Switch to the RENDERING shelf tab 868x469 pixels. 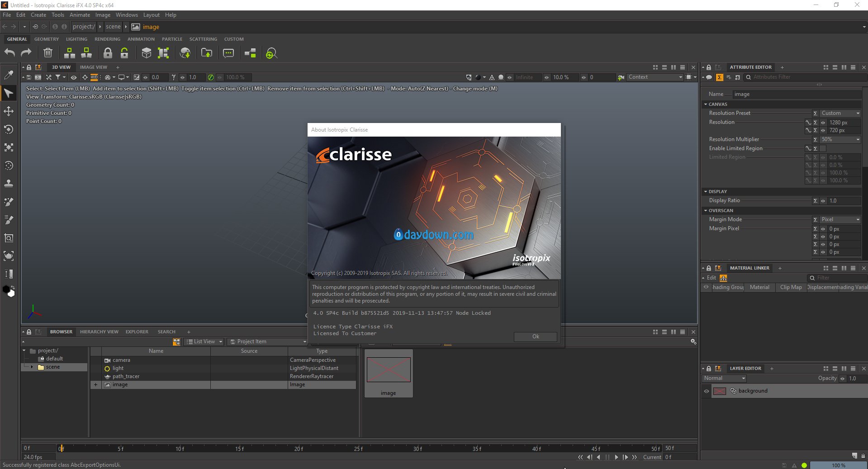107,39
